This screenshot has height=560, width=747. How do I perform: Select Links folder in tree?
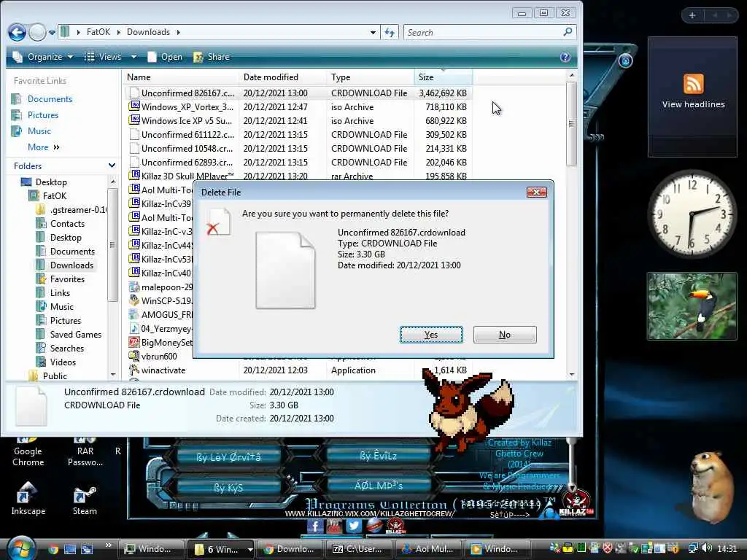tap(60, 293)
